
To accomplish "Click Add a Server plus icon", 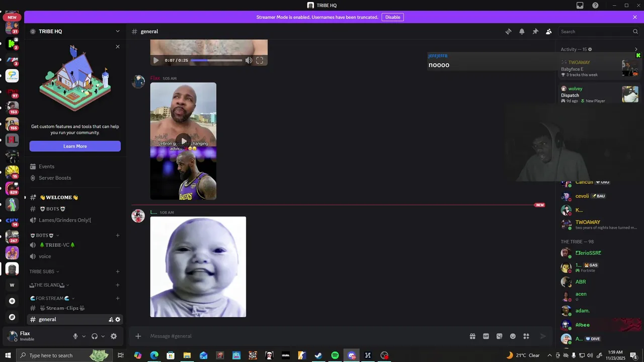I will point(12,301).
